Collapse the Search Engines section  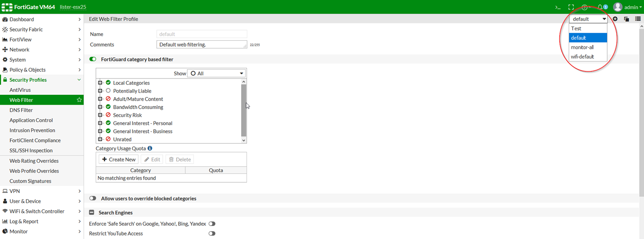[x=92, y=213]
